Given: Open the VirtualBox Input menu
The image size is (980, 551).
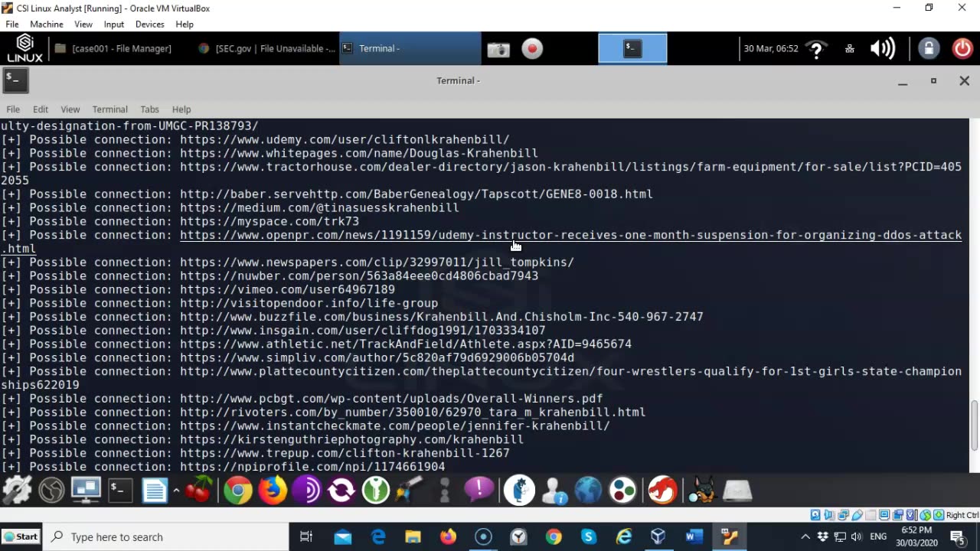Looking at the screenshot, I should (x=114, y=24).
